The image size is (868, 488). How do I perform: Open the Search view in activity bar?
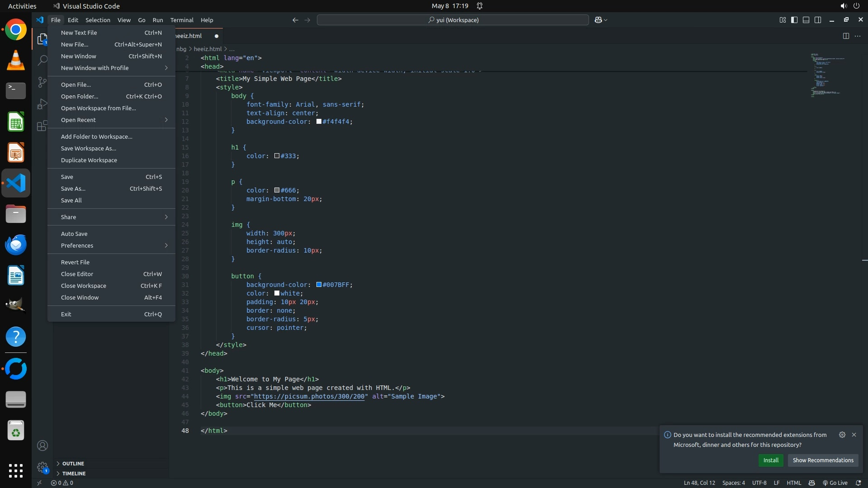click(42, 60)
